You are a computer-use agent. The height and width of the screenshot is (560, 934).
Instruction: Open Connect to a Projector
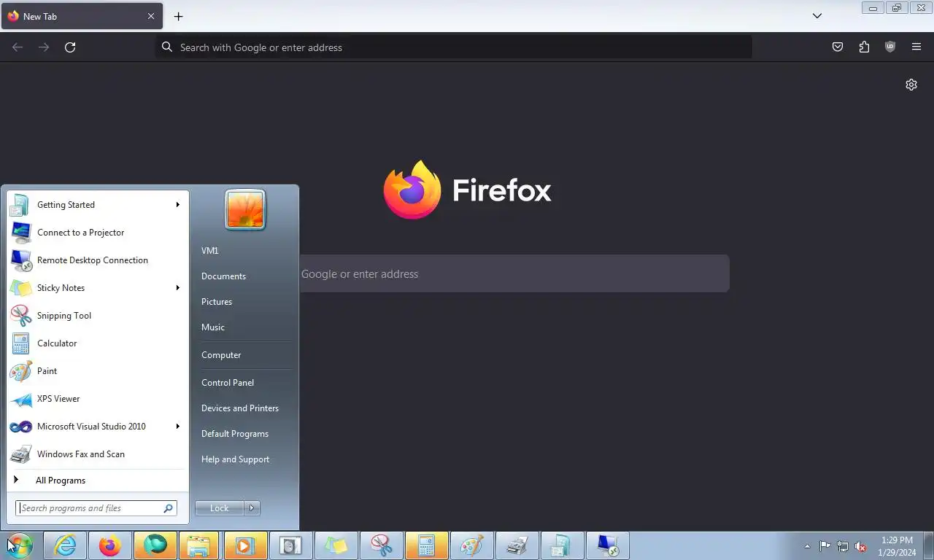[98, 233]
